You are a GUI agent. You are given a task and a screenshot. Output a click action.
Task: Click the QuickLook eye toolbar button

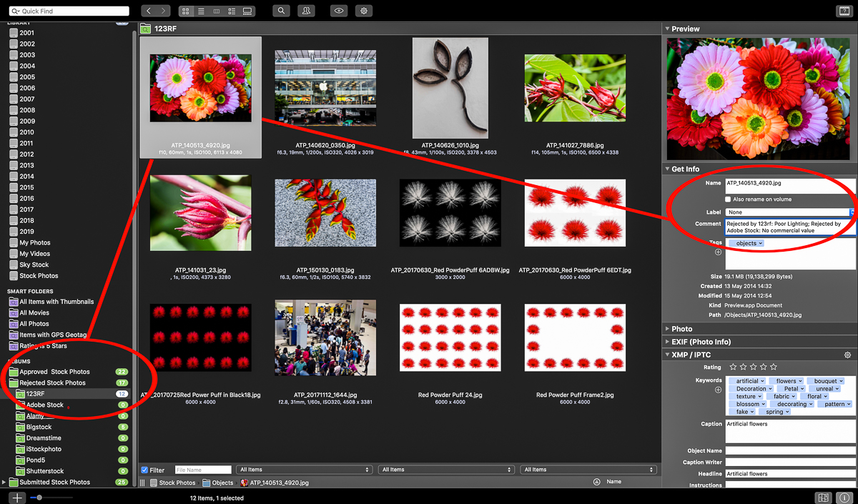click(x=340, y=11)
